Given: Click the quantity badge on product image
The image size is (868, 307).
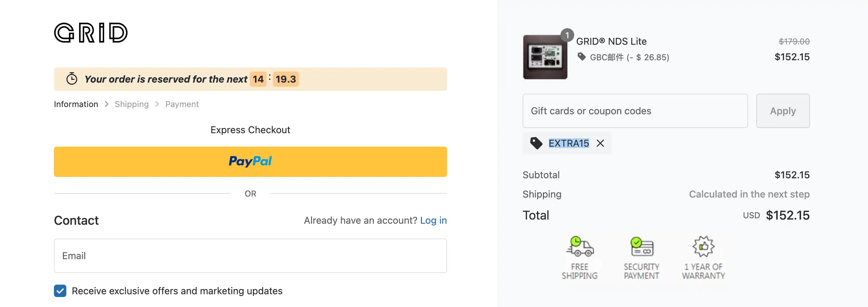Looking at the screenshot, I should point(567,35).
